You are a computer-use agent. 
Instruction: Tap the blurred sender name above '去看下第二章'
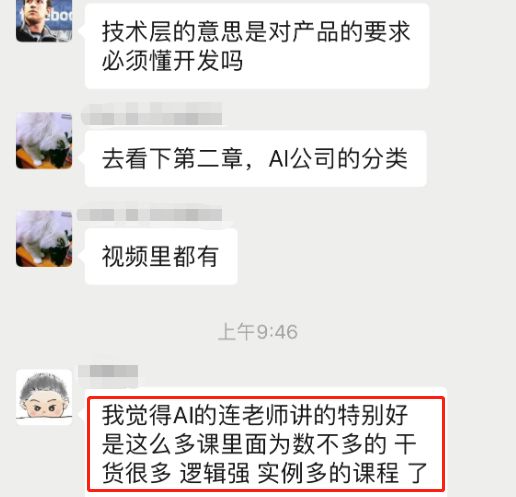tap(152, 114)
